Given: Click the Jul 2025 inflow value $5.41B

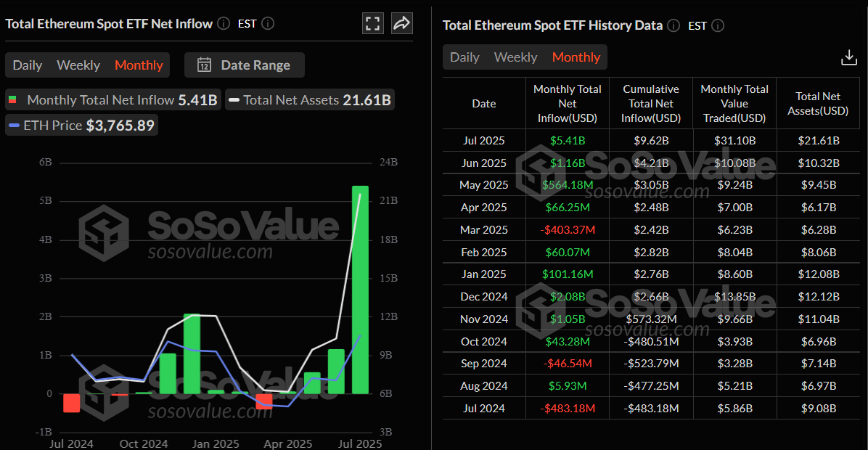Looking at the screenshot, I should (567, 140).
